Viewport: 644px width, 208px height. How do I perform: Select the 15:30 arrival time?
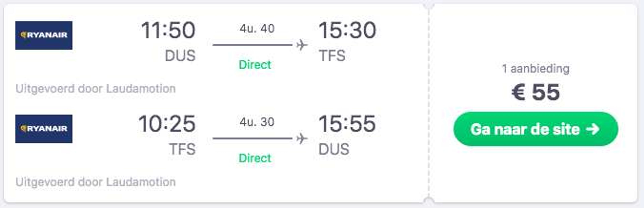347,30
